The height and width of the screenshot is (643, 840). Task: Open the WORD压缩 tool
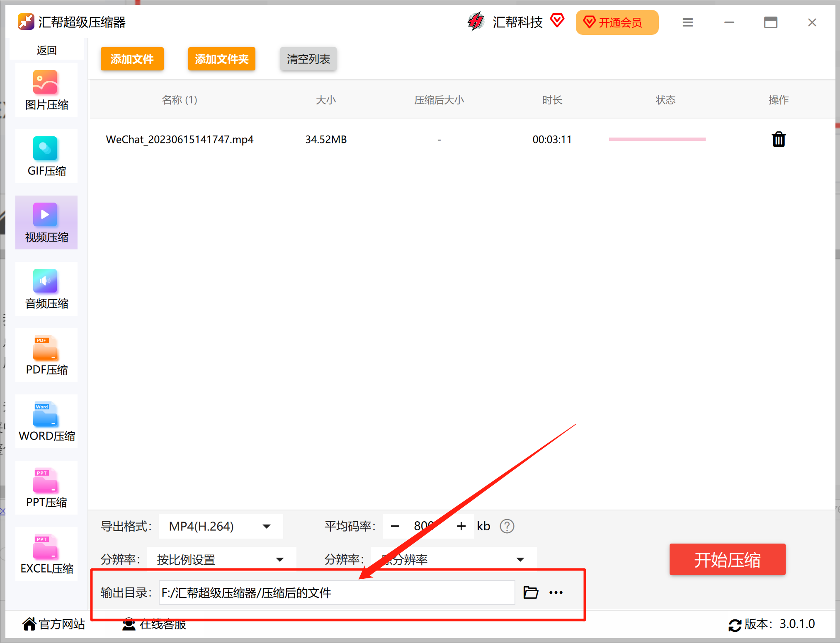tap(46, 422)
